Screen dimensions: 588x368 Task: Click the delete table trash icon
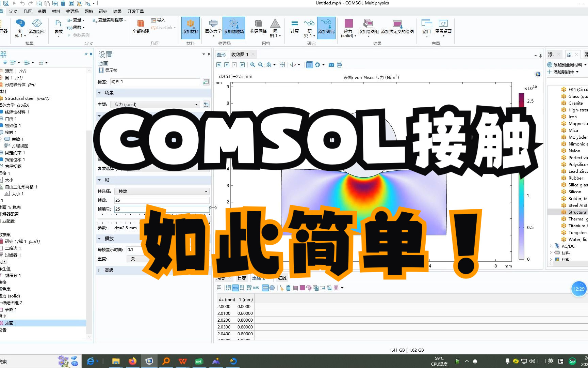(x=288, y=288)
